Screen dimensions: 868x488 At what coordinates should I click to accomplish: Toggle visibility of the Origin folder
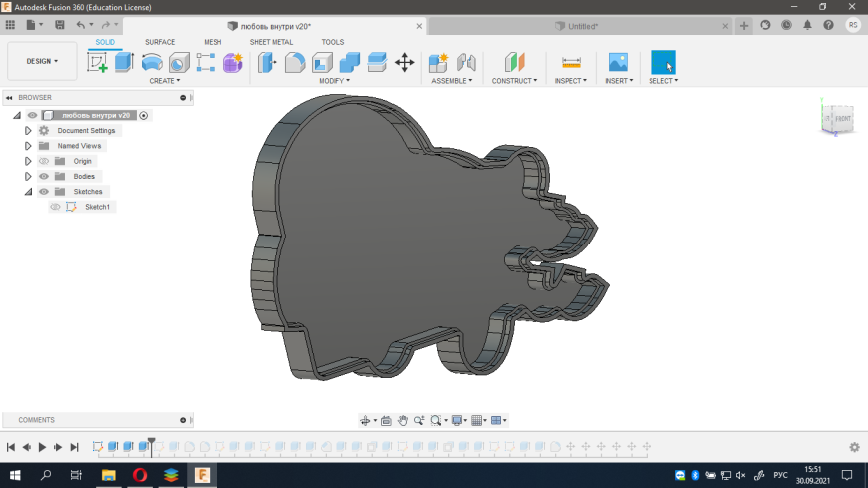44,161
